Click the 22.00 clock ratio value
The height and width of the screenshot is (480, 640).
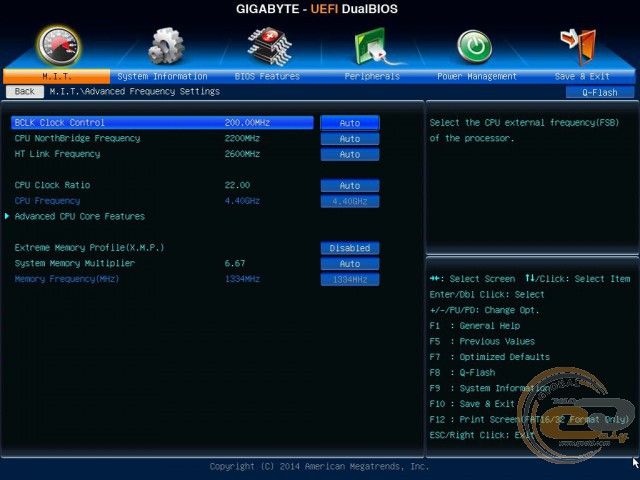[237, 185]
